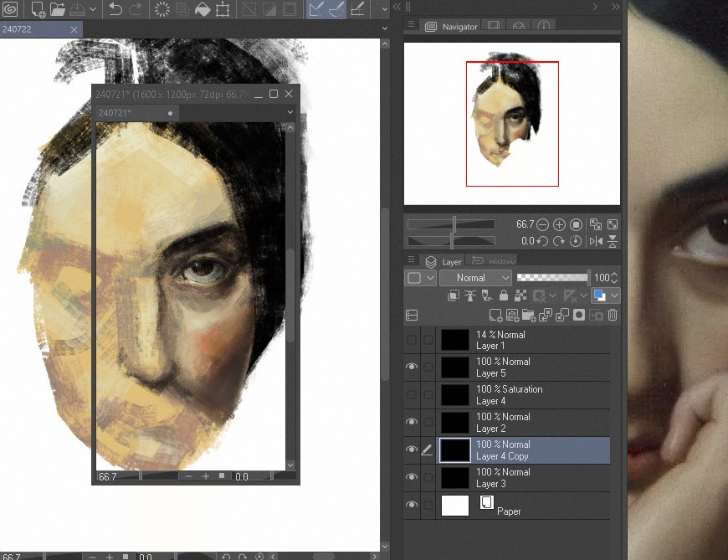Set layer as reference layer (lighthouse icon)
Image resolution: width=728 pixels, height=560 pixels.
(470, 295)
